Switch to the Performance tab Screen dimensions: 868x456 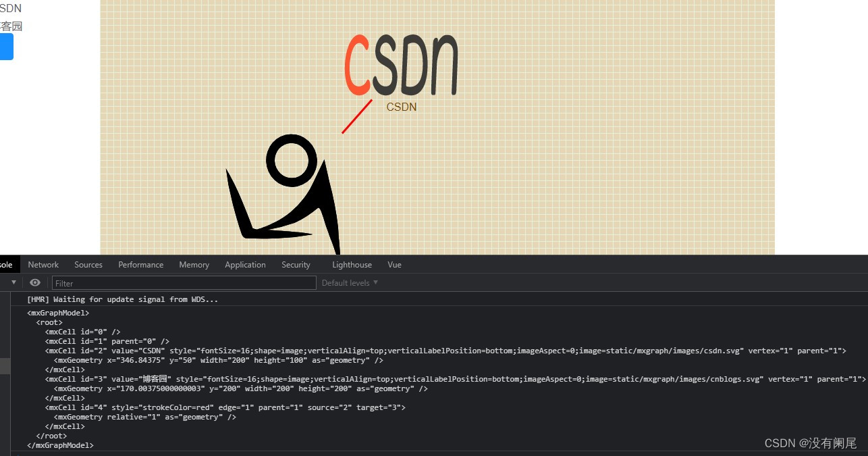coord(140,264)
